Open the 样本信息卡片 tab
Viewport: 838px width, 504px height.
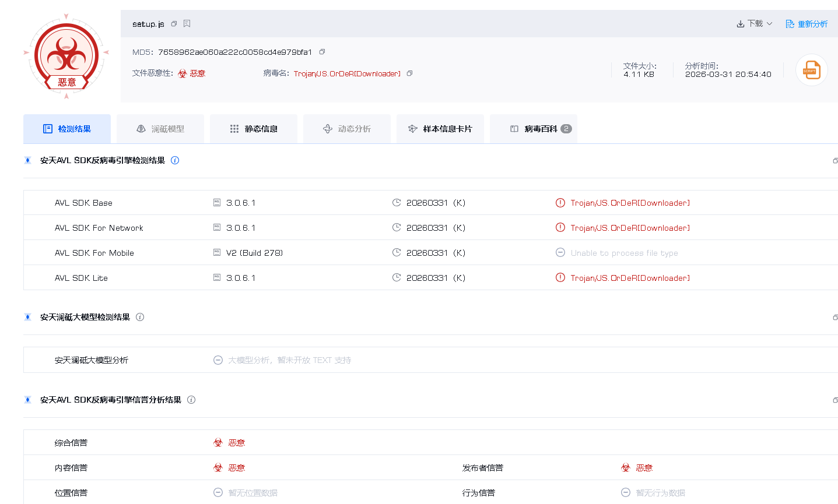pos(440,129)
